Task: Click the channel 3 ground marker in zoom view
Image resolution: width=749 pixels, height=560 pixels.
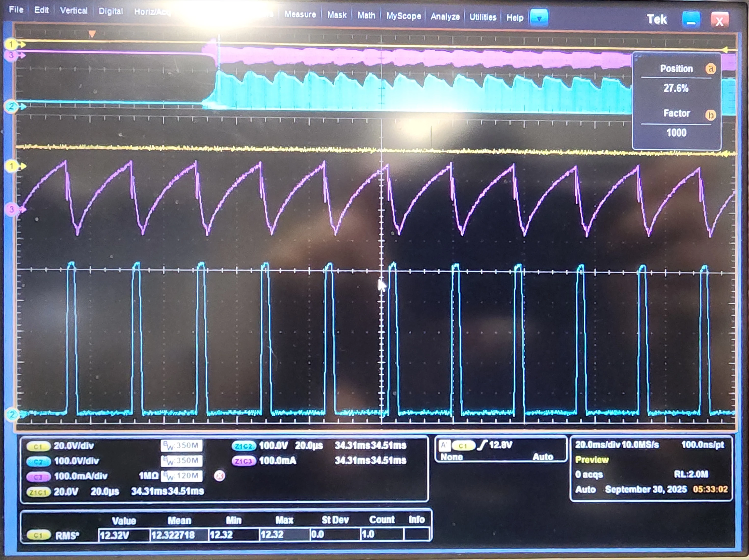Action: tap(12, 209)
